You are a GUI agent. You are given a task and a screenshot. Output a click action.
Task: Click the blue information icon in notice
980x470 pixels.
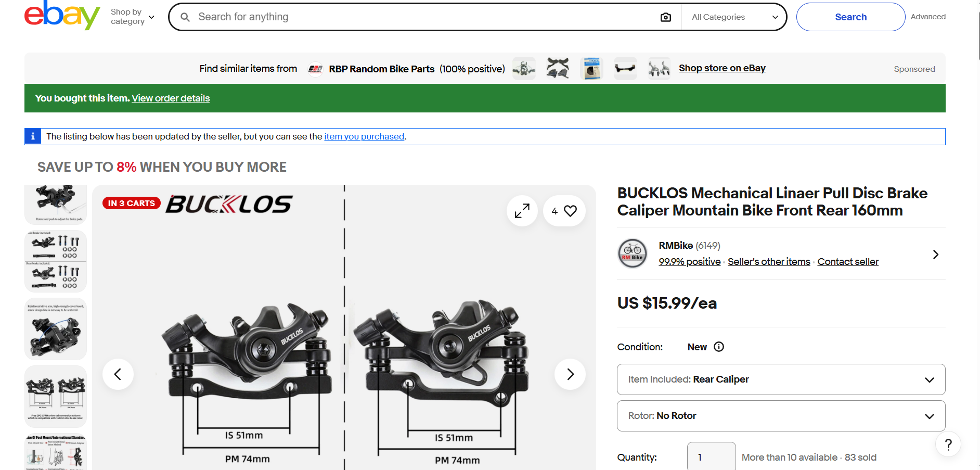(33, 136)
